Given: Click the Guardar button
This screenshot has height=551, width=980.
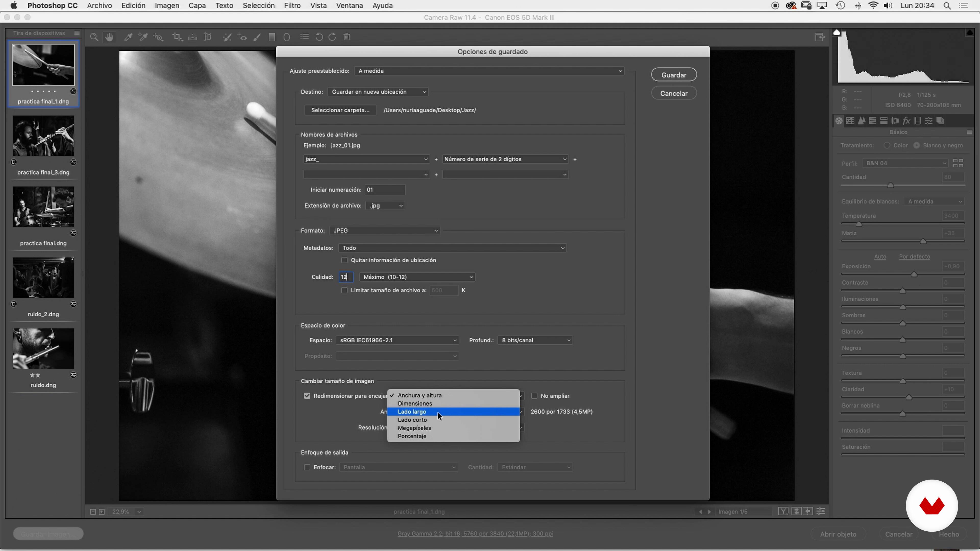Looking at the screenshot, I should point(674,75).
